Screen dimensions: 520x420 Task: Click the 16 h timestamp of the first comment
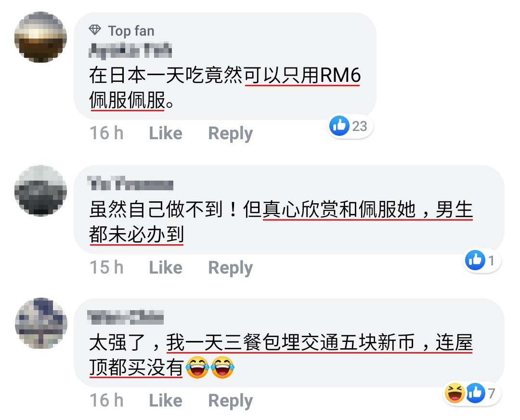(106, 133)
